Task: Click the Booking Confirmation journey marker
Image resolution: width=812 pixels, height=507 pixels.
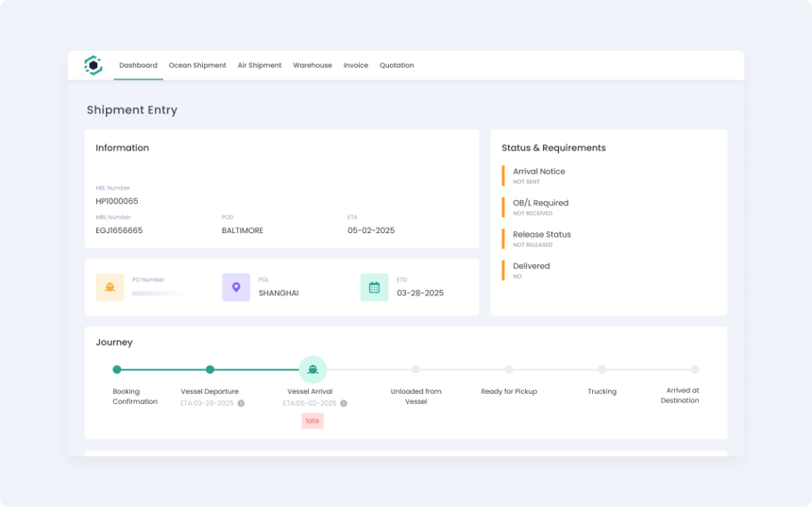Action: click(117, 369)
